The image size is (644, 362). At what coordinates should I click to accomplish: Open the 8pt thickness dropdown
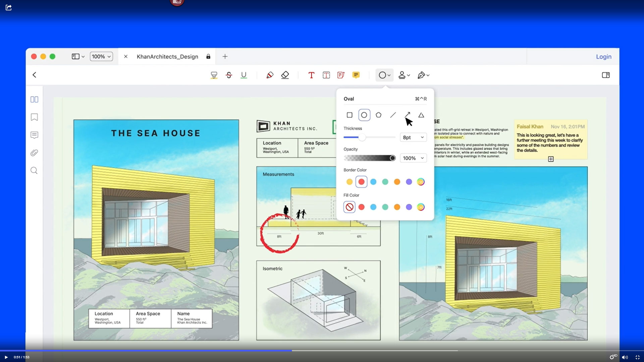(413, 137)
